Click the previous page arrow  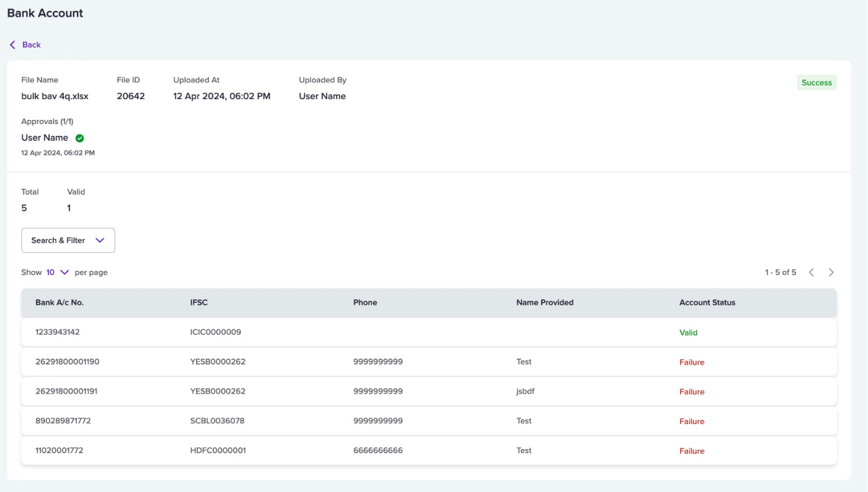(x=811, y=272)
